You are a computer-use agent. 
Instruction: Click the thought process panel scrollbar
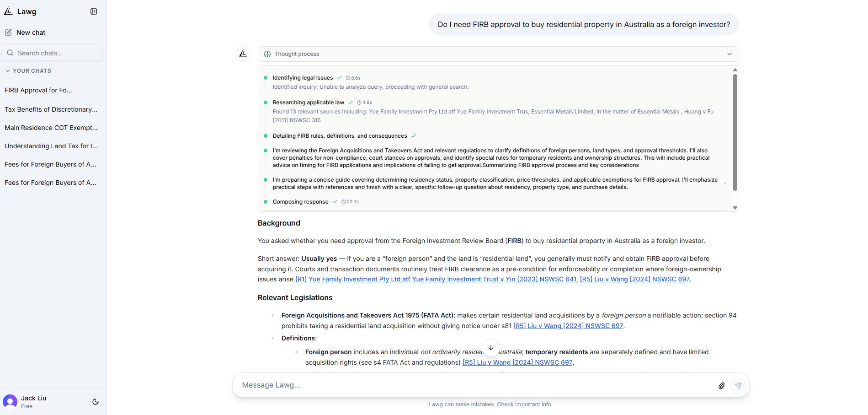click(x=735, y=133)
